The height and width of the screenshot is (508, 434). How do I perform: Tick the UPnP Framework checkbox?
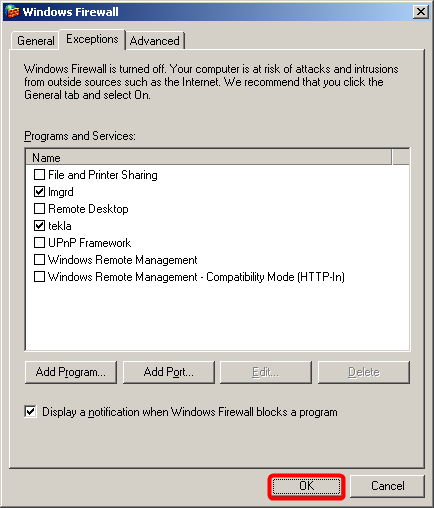[39, 242]
